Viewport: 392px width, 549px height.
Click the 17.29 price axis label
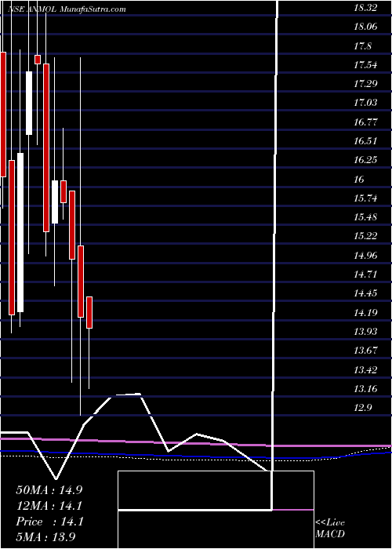coord(365,85)
